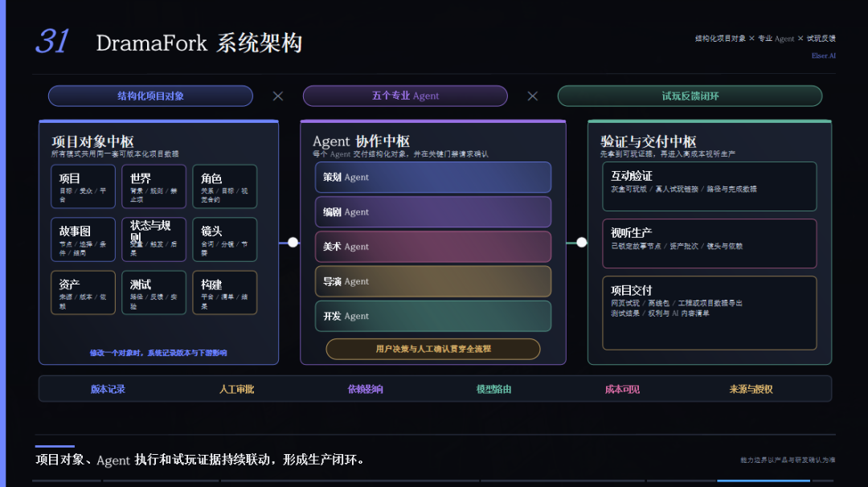Open the 状态与规则 object card
Image resolution: width=868 pixels, height=487 pixels.
[x=154, y=239]
